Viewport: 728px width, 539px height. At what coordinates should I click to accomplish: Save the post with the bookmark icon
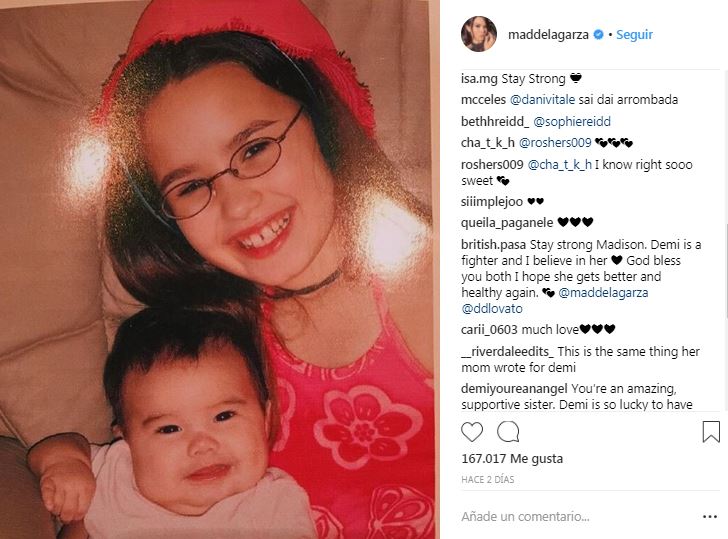(711, 432)
